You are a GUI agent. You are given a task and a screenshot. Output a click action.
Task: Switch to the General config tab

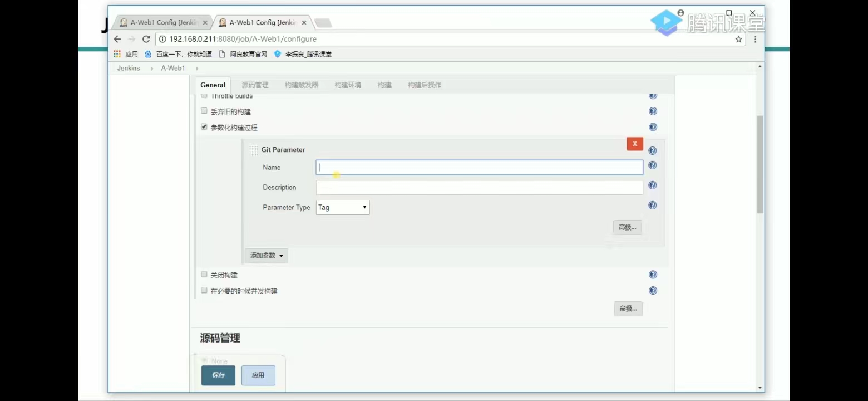[213, 85]
